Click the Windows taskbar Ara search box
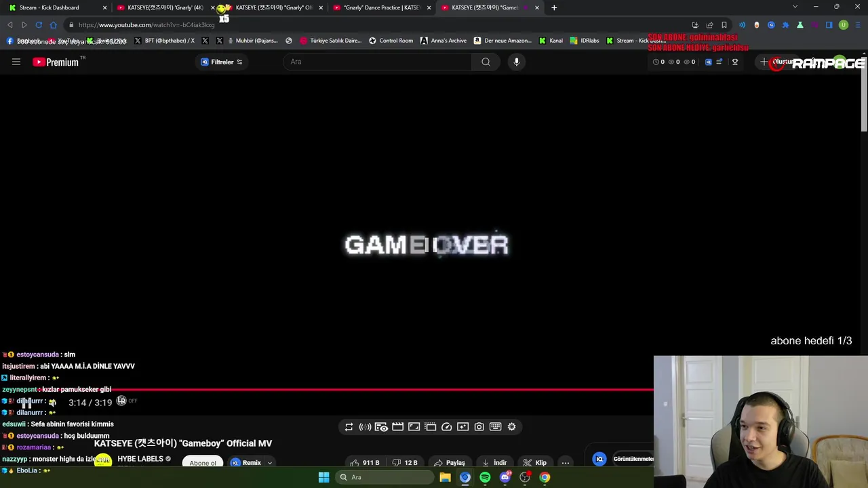This screenshot has height=488, width=868. 384,477
